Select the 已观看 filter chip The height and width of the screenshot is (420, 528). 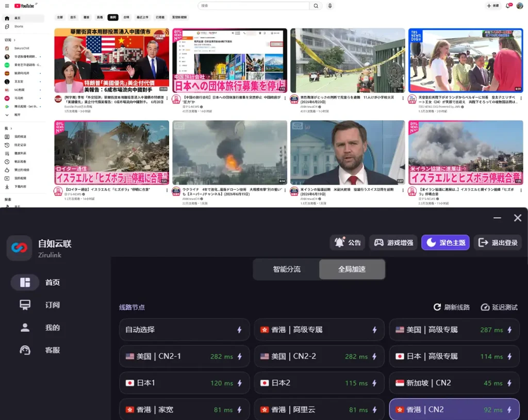pos(160,17)
